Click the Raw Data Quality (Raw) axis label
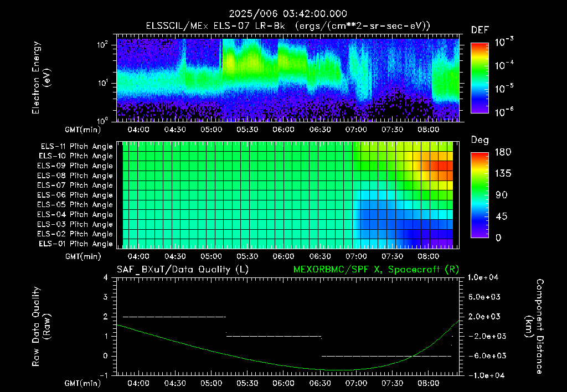The width and height of the screenshot is (567, 392). coord(41,327)
